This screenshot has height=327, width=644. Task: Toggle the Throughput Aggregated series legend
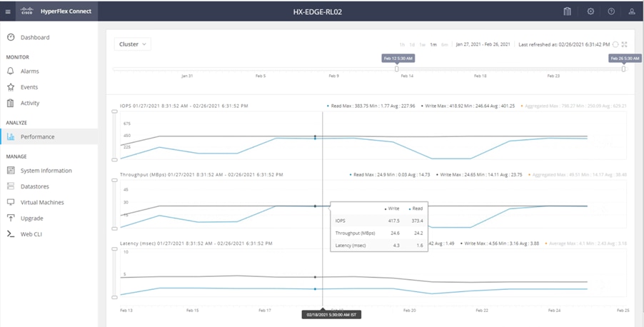pos(578,175)
